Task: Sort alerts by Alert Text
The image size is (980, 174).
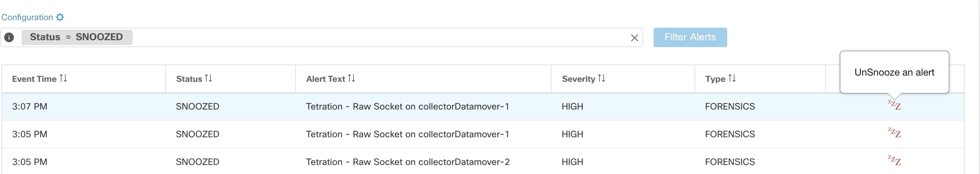Action: click(351, 78)
